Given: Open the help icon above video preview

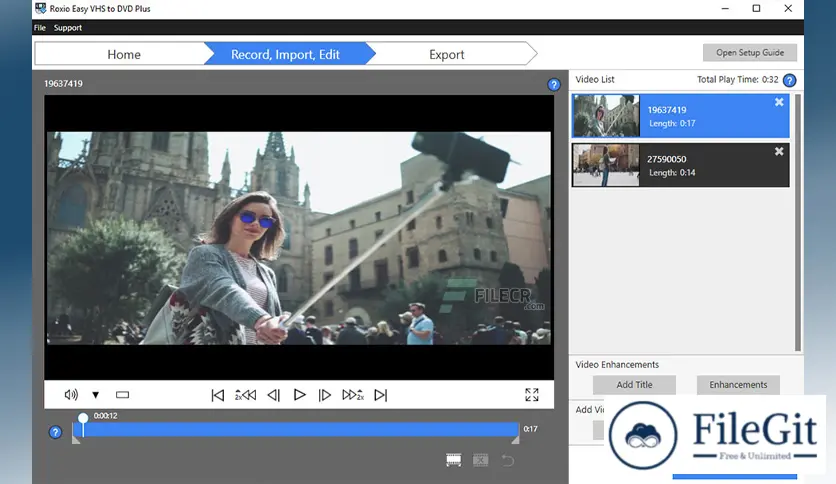Looking at the screenshot, I should pos(554,84).
